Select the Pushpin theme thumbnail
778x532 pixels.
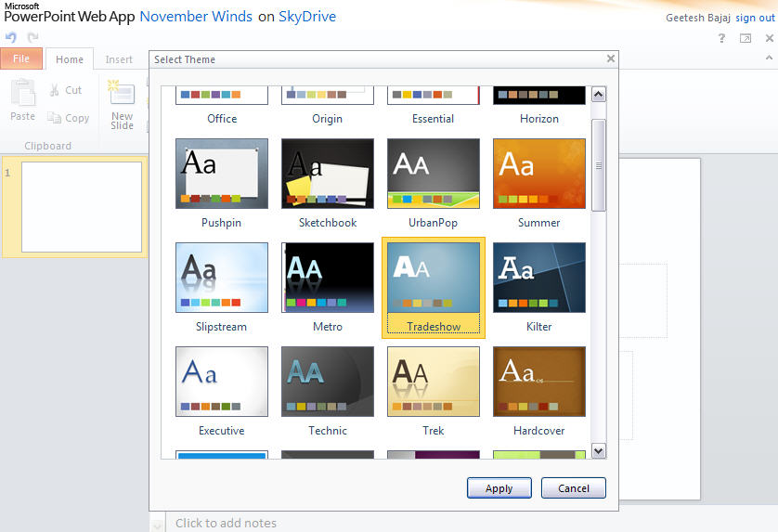point(222,174)
